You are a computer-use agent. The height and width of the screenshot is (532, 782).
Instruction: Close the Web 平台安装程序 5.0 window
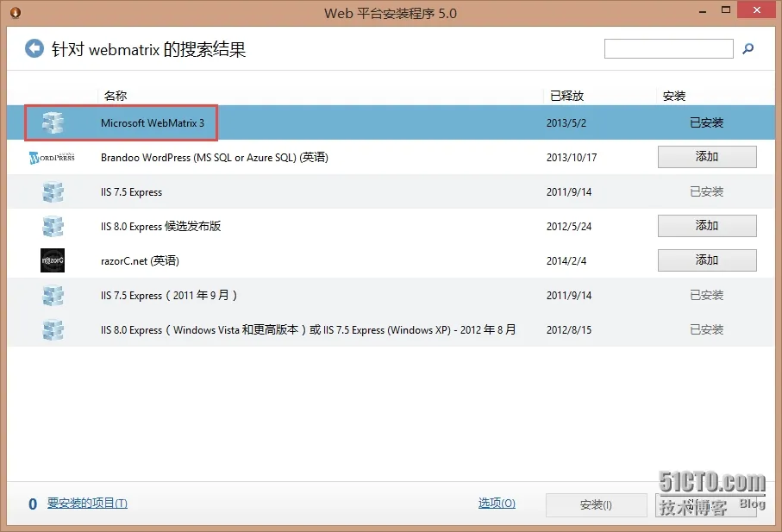click(x=756, y=10)
